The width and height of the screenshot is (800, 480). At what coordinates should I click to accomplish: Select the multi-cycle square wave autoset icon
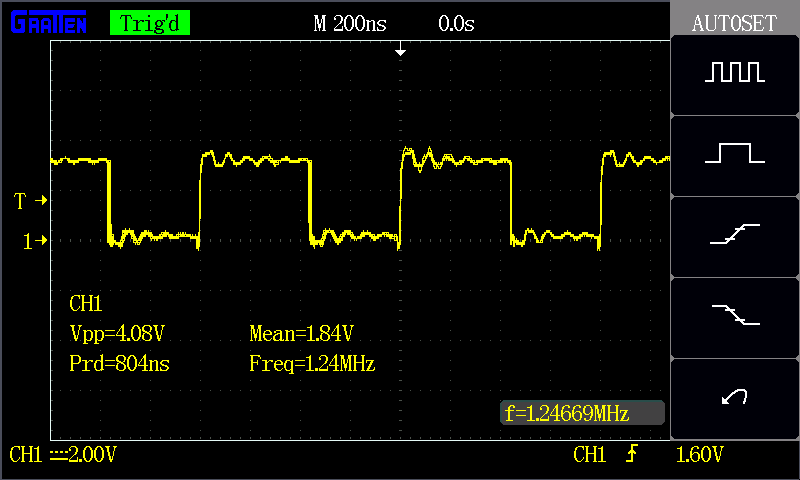[735, 74]
